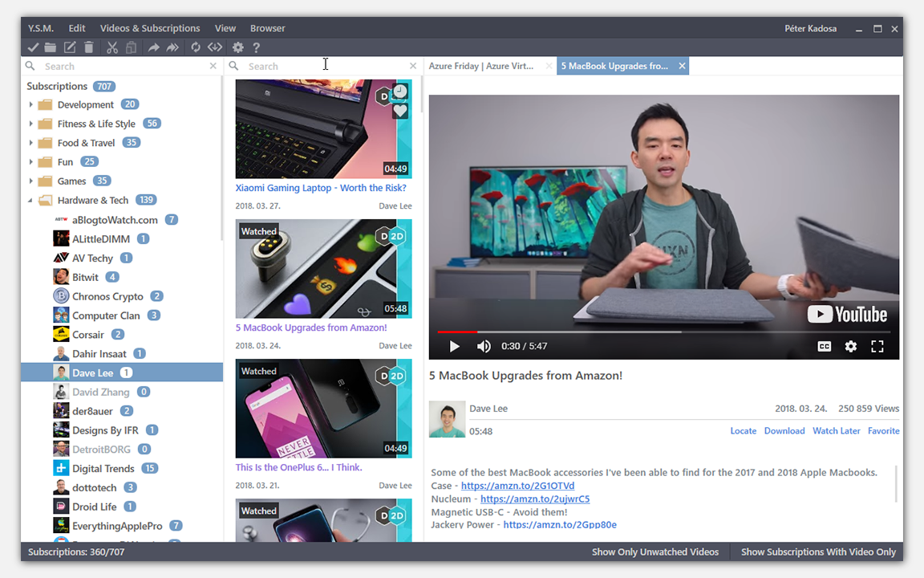Toggle Watched badge on OnePlus 6 thumbnail
Viewport: 924px width, 578px height.
pyautogui.click(x=259, y=371)
